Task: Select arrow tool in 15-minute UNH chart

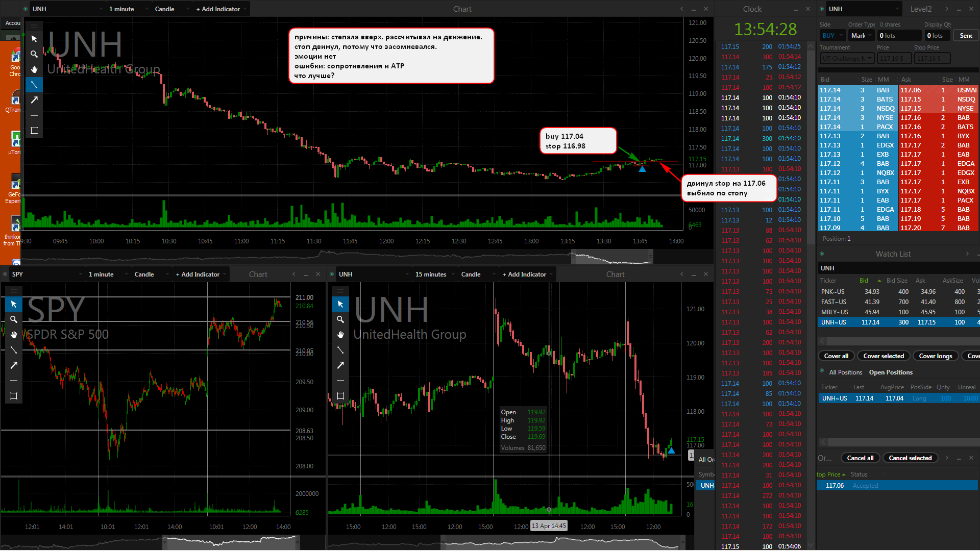Action: click(340, 365)
